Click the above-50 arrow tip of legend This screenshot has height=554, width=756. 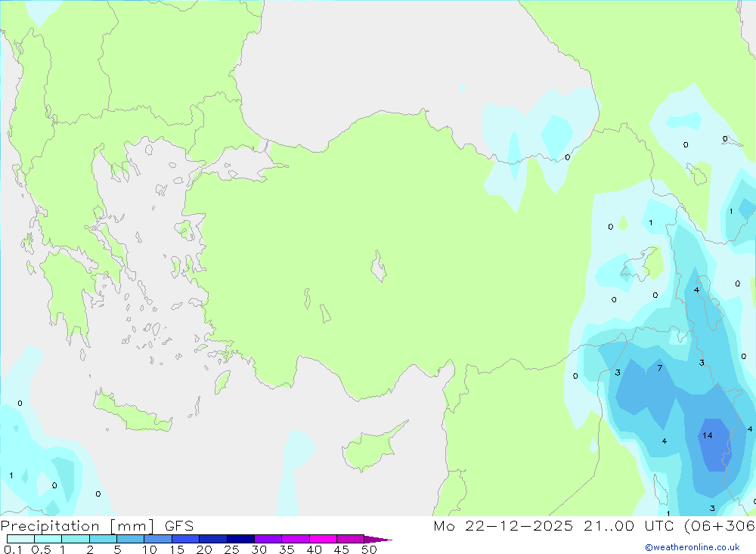(x=377, y=539)
